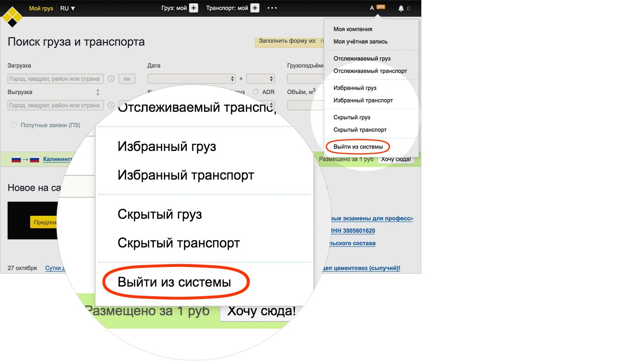Click the 'Груз: мой' label in top bar
The height and width of the screenshot is (364, 621).
pyautogui.click(x=174, y=8)
